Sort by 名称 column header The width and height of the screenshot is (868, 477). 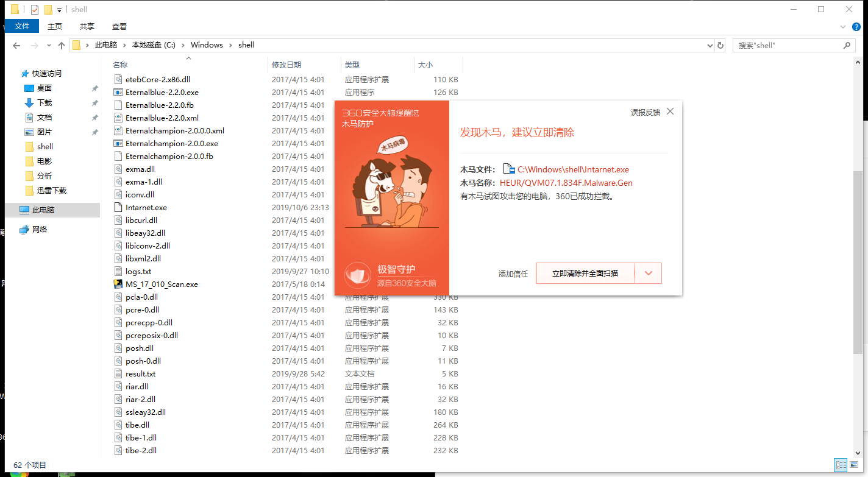point(120,65)
